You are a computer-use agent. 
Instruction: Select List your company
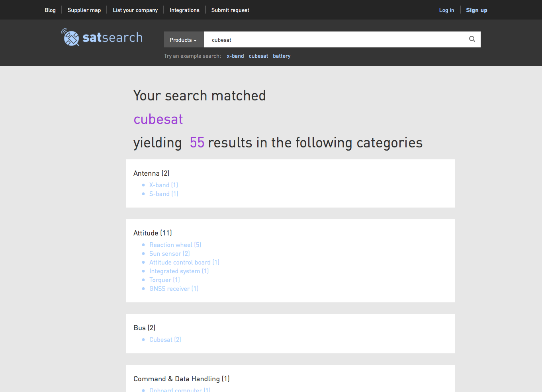pyautogui.click(x=135, y=10)
